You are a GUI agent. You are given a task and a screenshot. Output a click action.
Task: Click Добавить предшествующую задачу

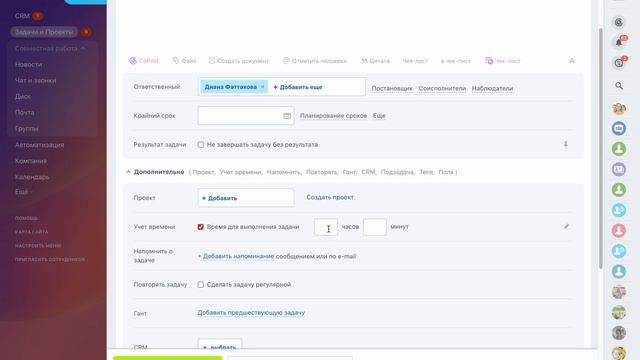coord(251,313)
